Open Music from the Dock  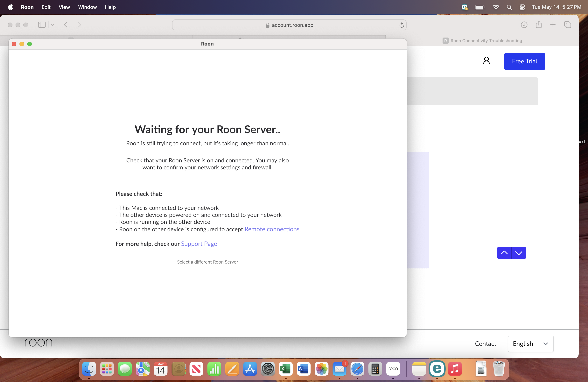click(x=455, y=369)
